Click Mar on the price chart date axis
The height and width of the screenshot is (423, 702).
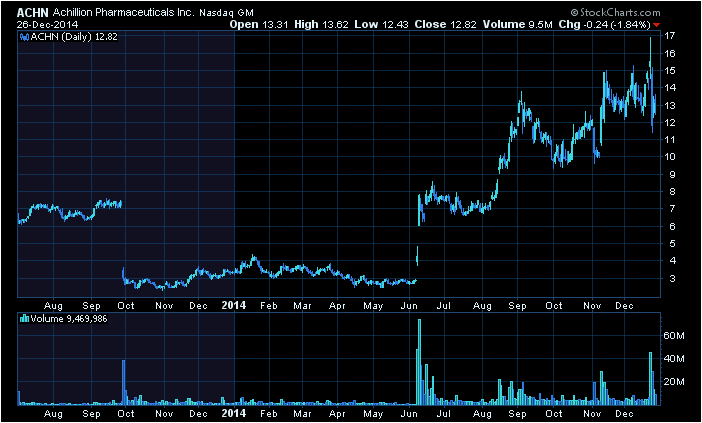302,306
